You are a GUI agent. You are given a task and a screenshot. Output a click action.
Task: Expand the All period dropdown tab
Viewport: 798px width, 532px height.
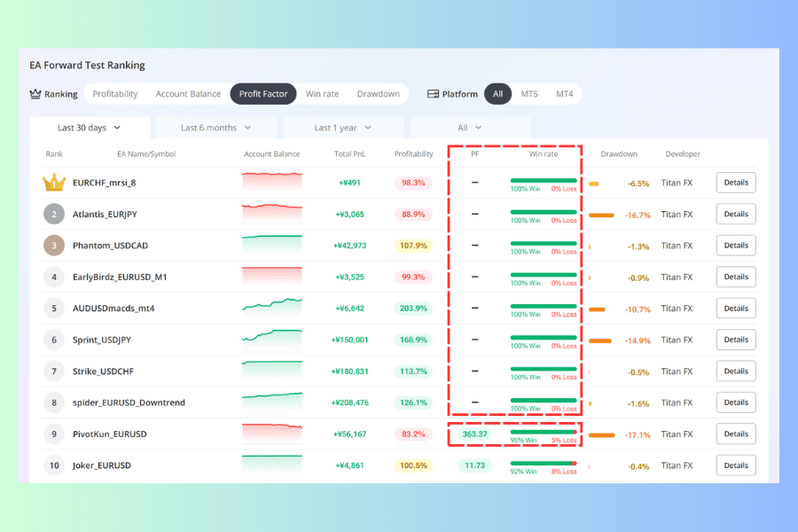click(x=470, y=128)
